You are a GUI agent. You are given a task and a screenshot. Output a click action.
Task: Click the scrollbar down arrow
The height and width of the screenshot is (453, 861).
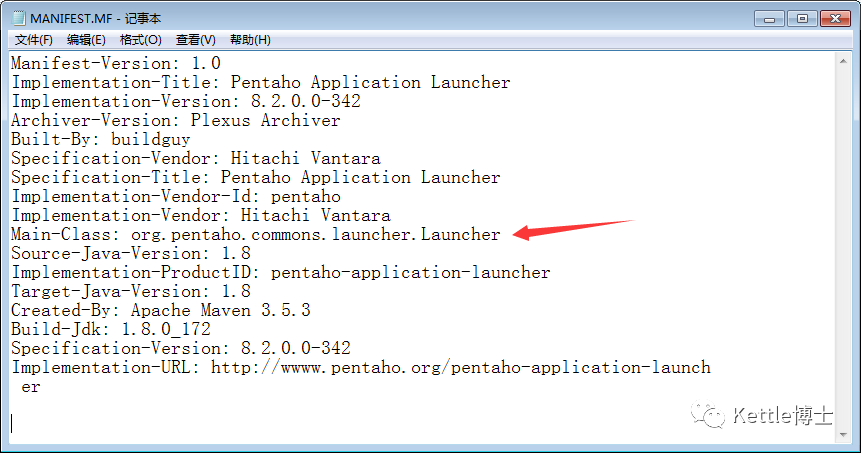coord(843,435)
